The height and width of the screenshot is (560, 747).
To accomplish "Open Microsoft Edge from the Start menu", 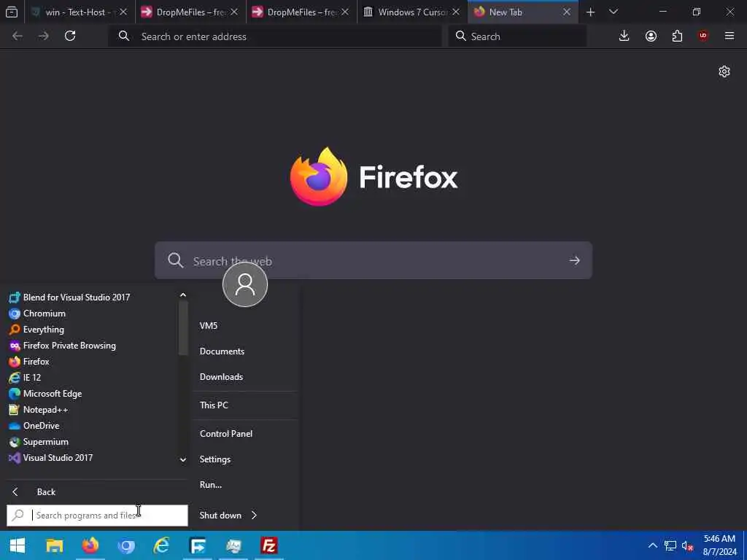I will [45, 394].
